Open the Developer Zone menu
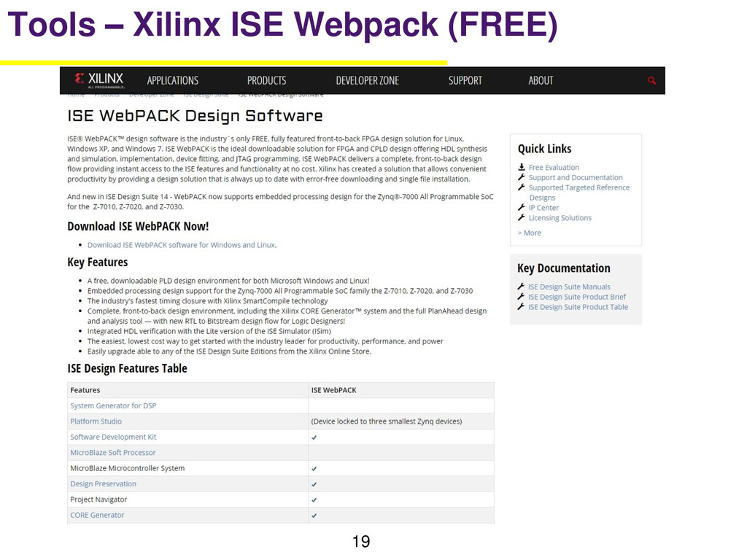747x560 pixels. coord(368,80)
